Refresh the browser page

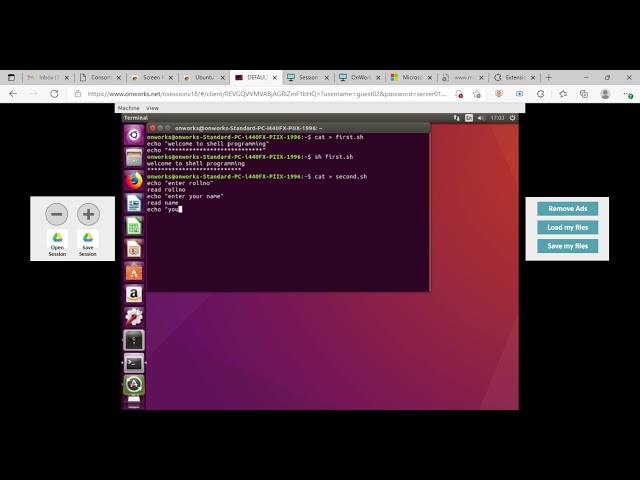(x=54, y=94)
